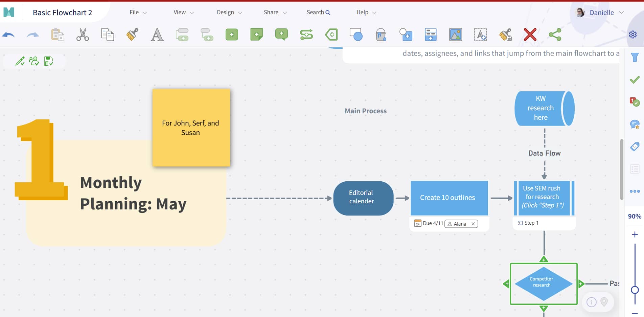Insert an image using the picture icon
This screenshot has height=317, width=644.
(455, 35)
